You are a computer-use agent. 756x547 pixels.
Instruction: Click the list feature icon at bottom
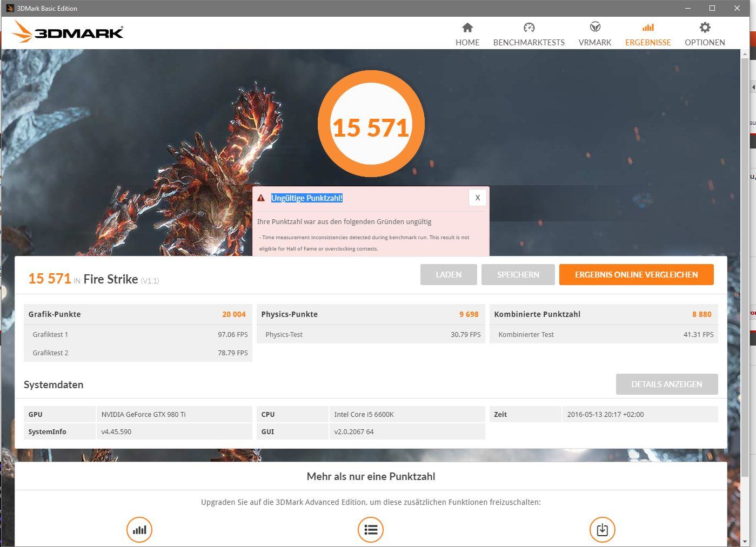(371, 530)
